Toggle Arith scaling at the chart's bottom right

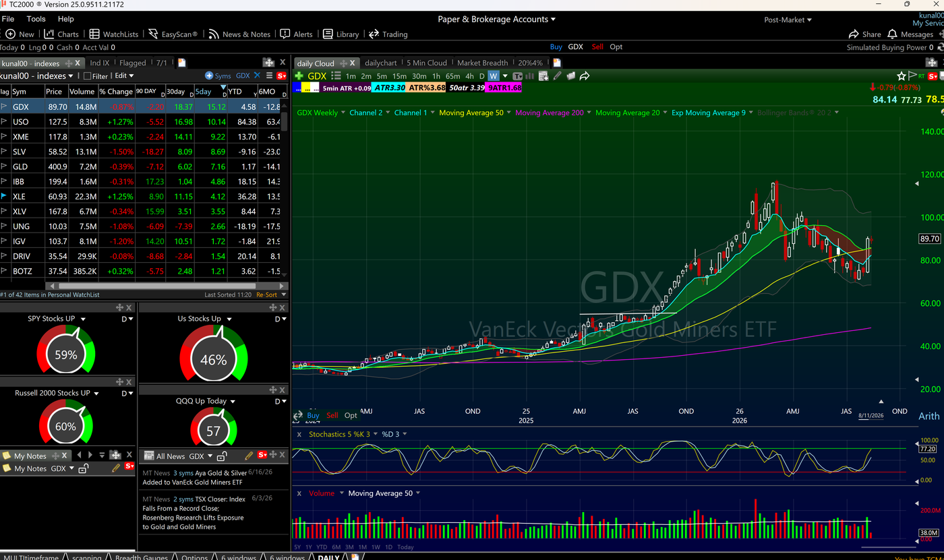point(928,416)
